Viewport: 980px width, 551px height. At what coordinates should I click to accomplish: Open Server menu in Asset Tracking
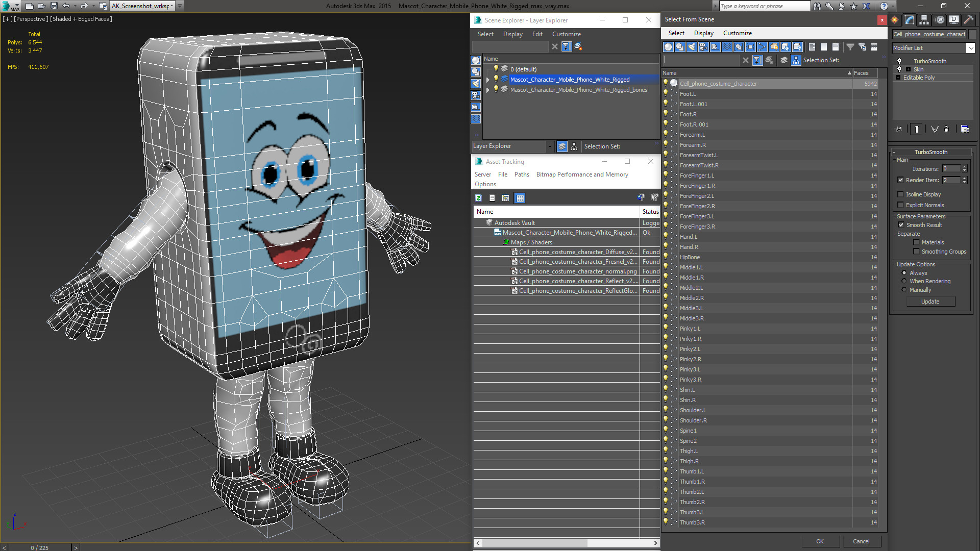pos(482,174)
